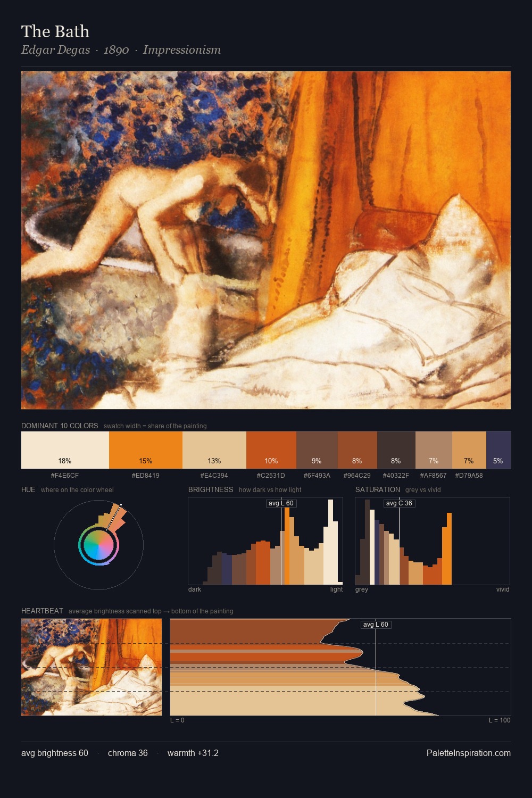Click the "avg C 36" tag in Saturation histogram
Screen dimensions: 532x798
[399, 503]
